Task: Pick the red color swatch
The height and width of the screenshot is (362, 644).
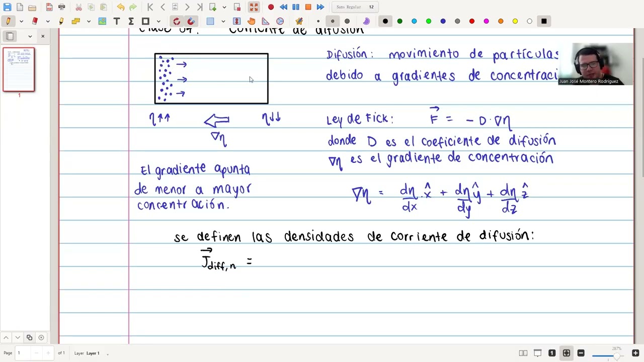Action: click(x=472, y=21)
